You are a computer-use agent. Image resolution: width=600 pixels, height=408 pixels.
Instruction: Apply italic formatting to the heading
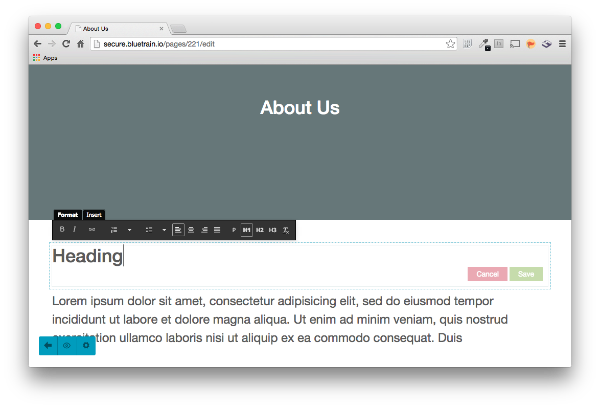[x=74, y=230]
